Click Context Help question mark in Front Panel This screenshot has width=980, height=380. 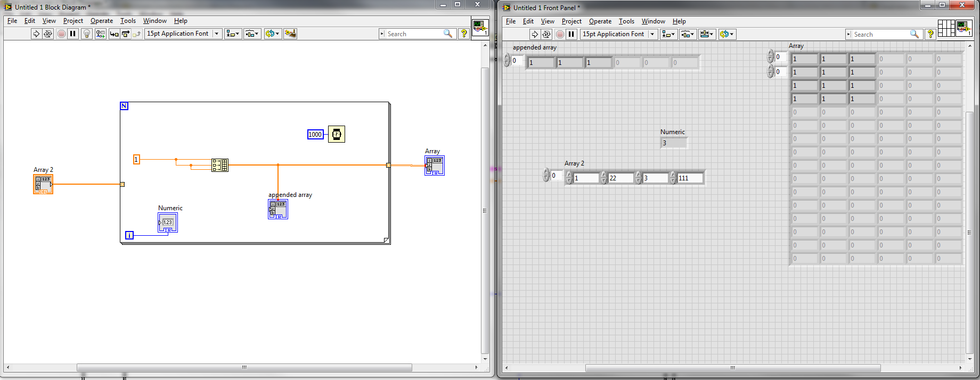click(930, 34)
